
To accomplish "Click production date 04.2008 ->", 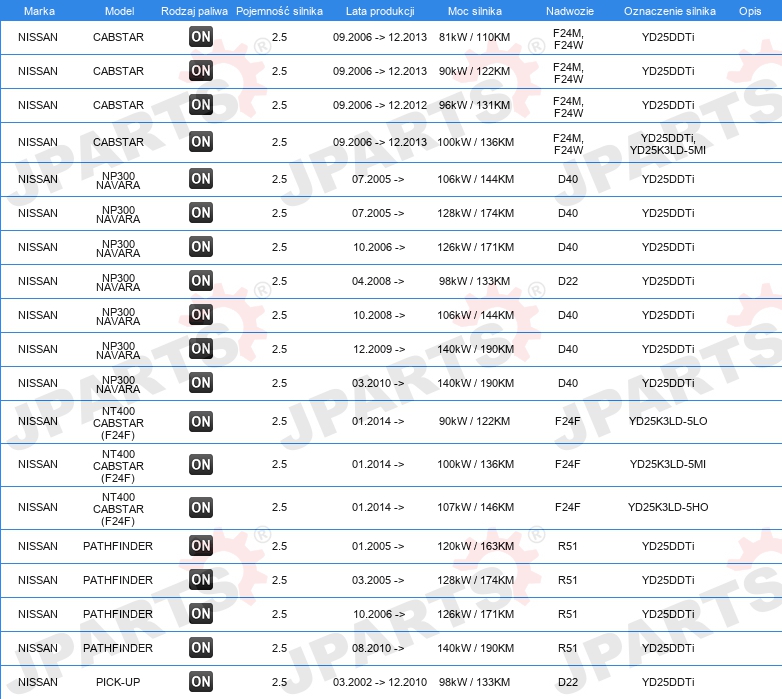I will tap(378, 281).
